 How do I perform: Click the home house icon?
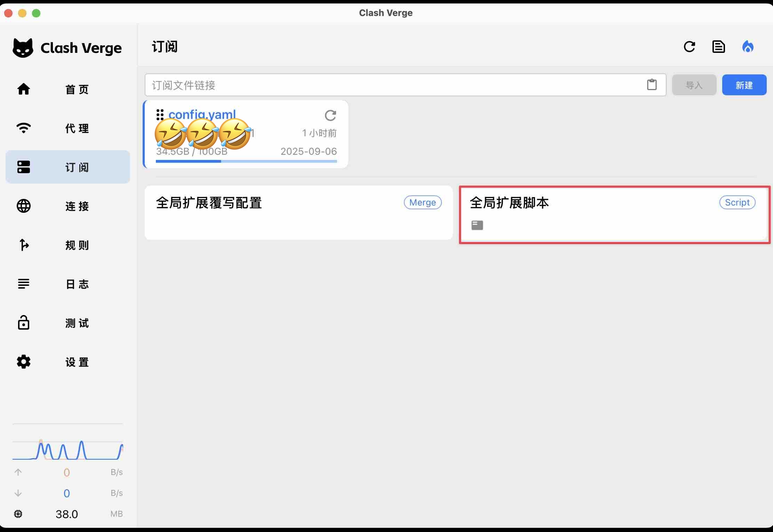coord(24,89)
